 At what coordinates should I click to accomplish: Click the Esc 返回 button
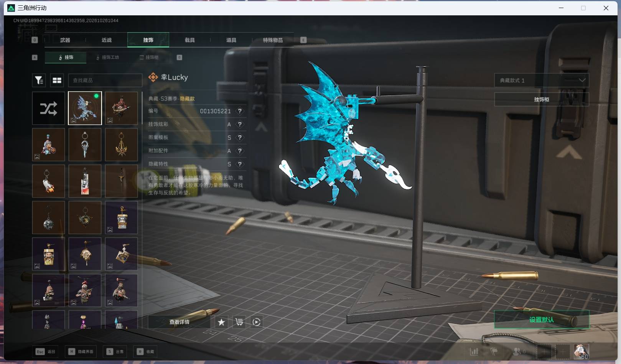(46, 351)
